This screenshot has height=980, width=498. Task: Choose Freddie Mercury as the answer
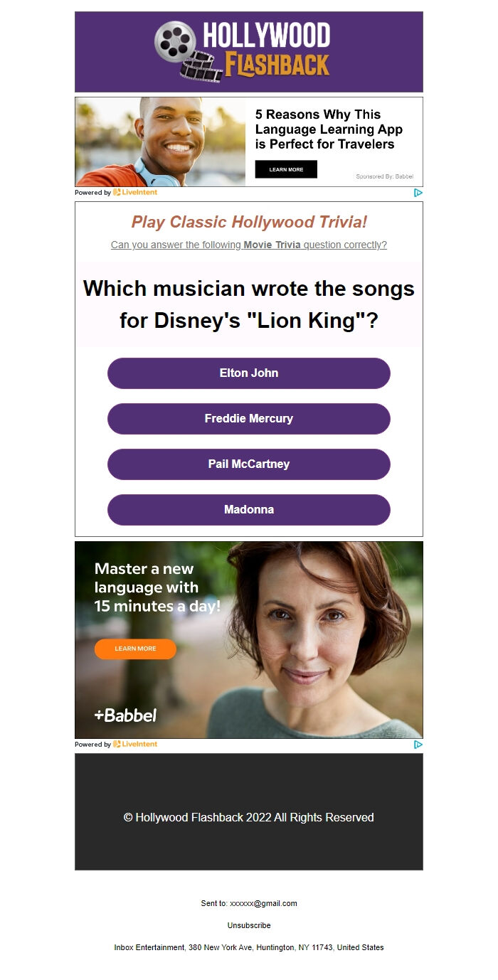click(249, 419)
